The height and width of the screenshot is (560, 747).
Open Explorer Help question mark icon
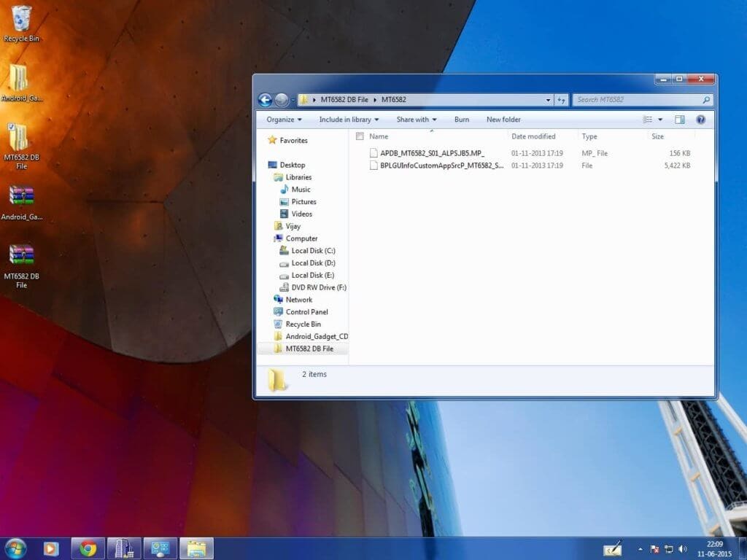click(x=701, y=120)
